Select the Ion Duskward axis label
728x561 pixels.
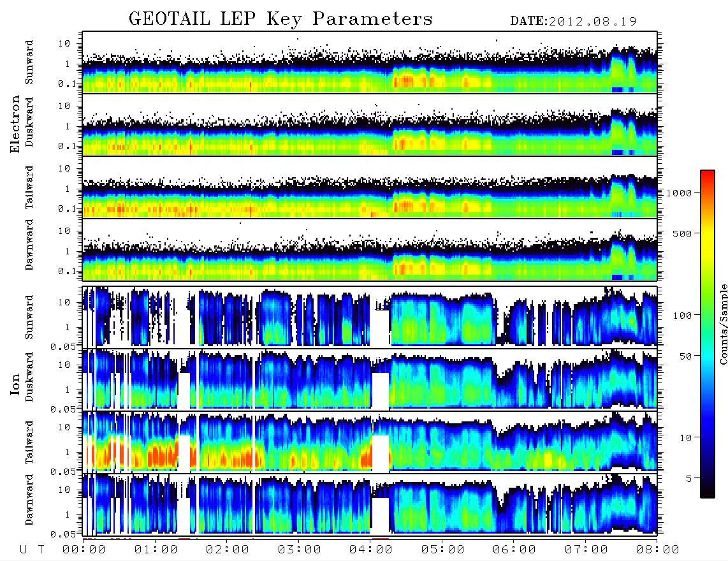coord(29,377)
